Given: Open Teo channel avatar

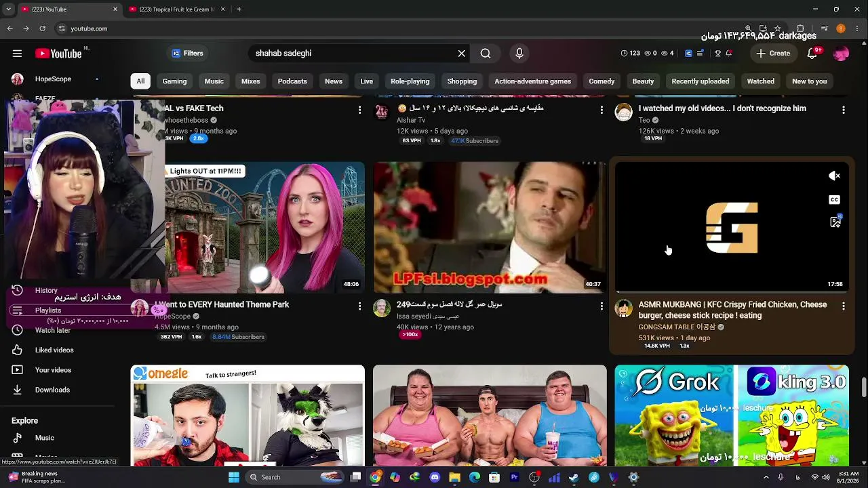Looking at the screenshot, I should click(x=624, y=112).
